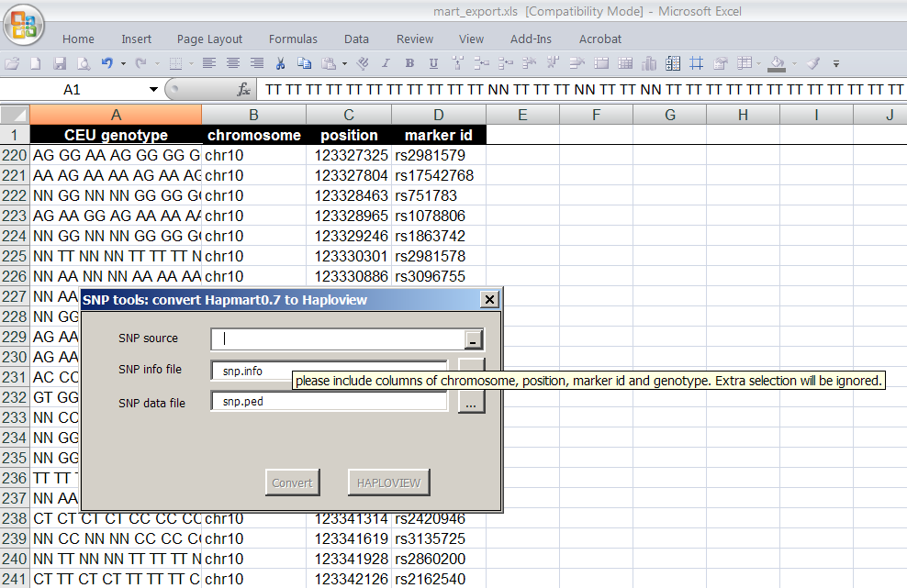This screenshot has height=588, width=907.
Task: Select the Formulas ribbon tab
Action: [293, 39]
